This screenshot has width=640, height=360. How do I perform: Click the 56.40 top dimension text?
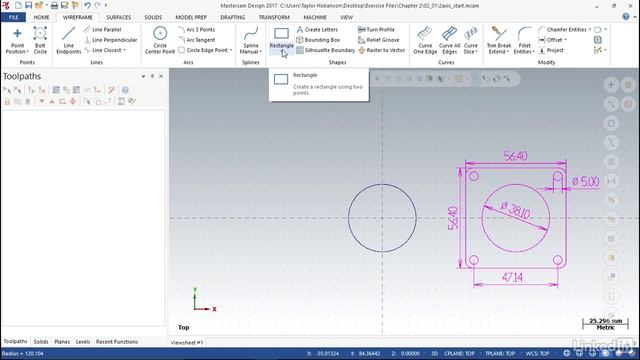tap(515, 156)
